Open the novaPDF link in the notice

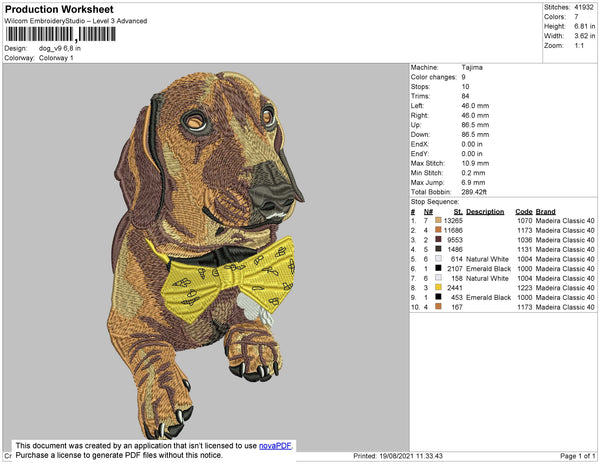pos(275,446)
